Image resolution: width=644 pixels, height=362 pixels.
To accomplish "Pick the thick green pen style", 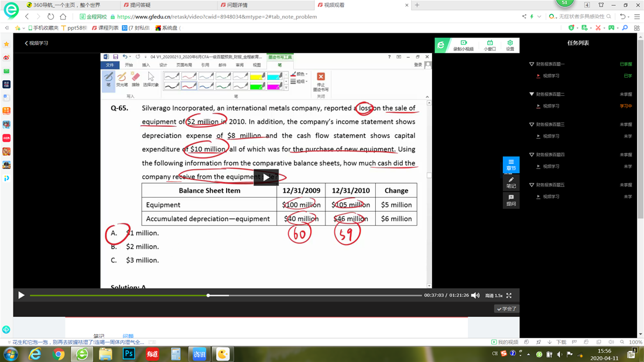I will click(224, 86).
